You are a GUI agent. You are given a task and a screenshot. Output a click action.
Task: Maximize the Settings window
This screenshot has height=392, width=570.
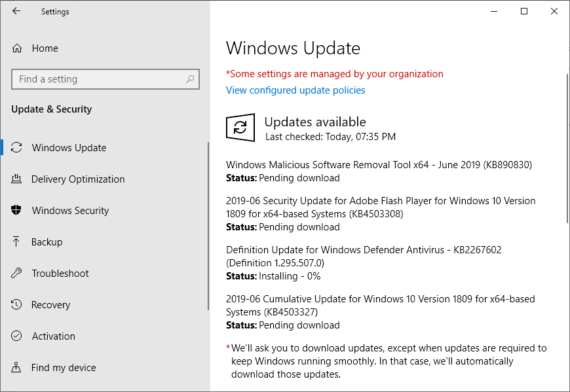[524, 11]
